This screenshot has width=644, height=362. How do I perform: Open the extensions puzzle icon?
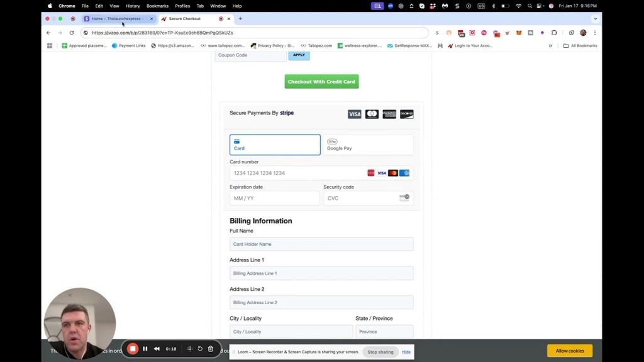(x=554, y=33)
